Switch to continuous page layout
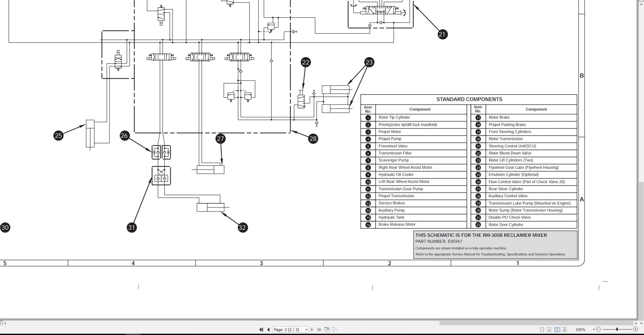Viewport: 644px width, 335px height. [549, 329]
